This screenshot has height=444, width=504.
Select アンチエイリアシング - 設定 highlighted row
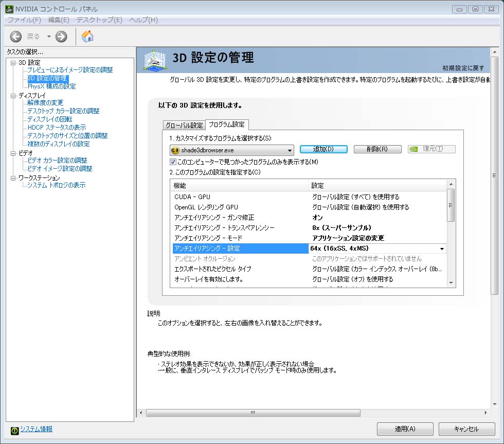[x=241, y=248]
